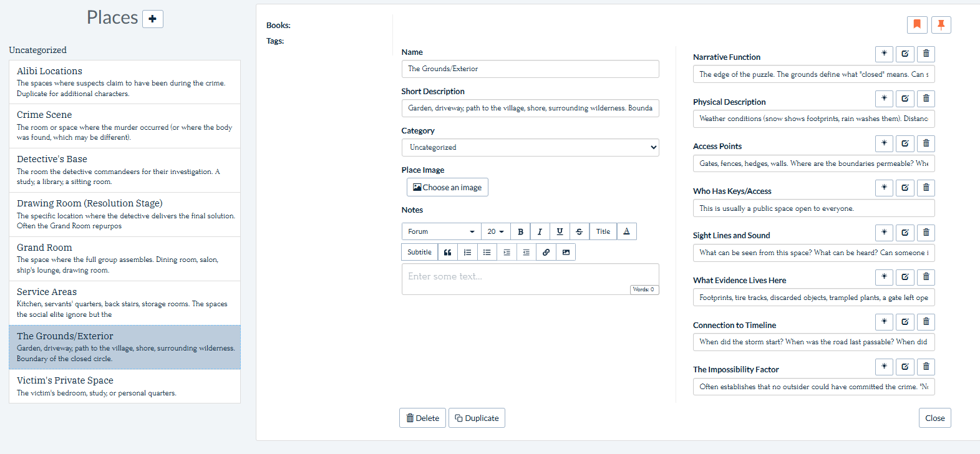
Task: Open the Forum font family dropdown
Action: click(441, 231)
